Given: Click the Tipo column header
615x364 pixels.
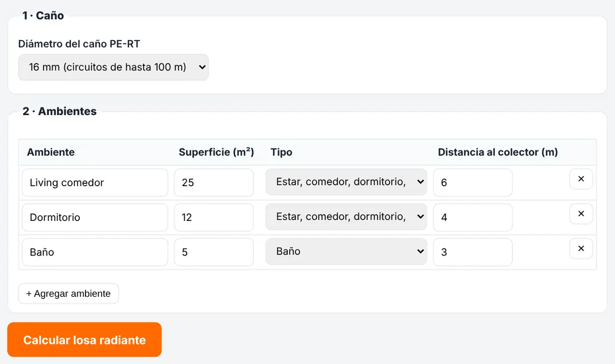Looking at the screenshot, I should 281,152.
